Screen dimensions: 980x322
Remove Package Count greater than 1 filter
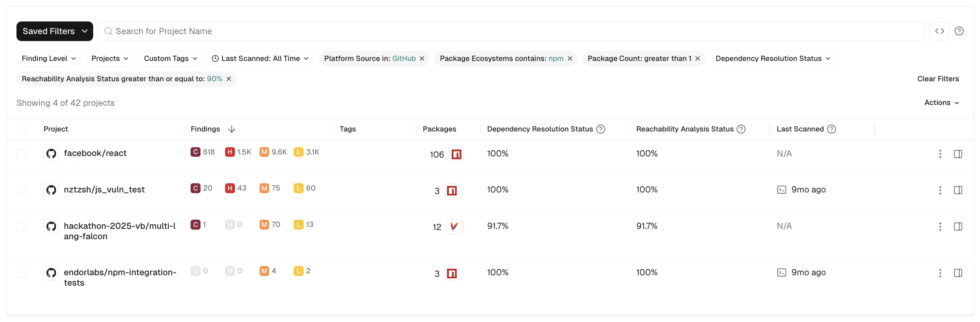pyautogui.click(x=697, y=58)
